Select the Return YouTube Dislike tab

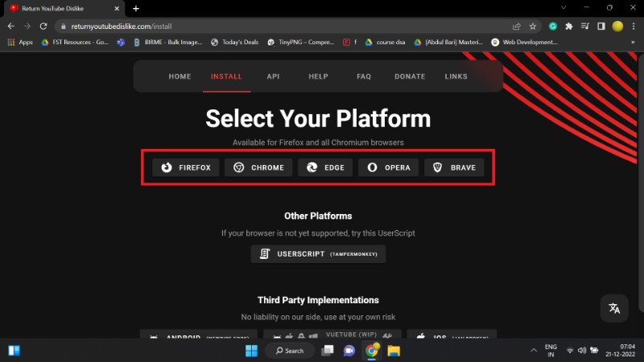click(64, 9)
